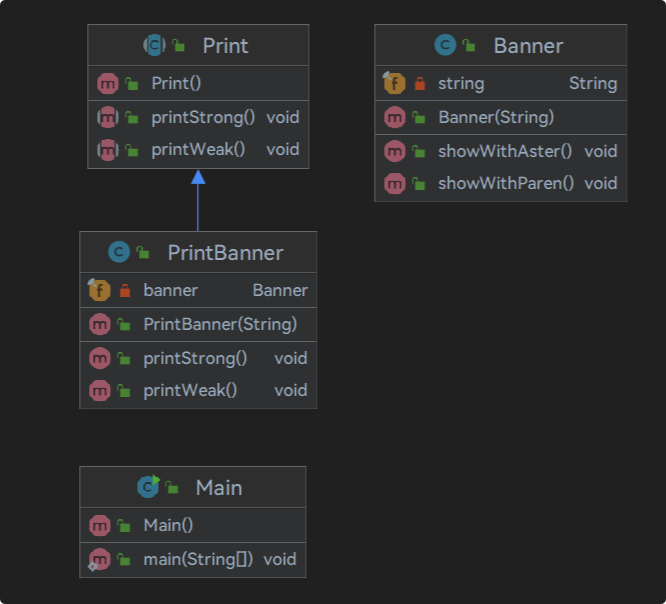Select printWeak() method in PrintBanner
The image size is (666, 604).
(x=198, y=390)
